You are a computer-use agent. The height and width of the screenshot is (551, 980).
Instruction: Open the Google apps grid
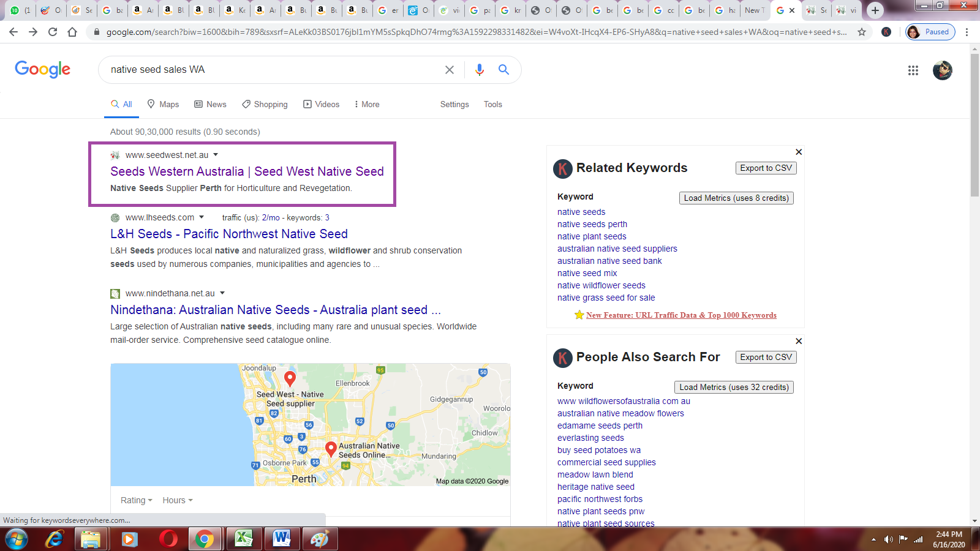(x=913, y=70)
